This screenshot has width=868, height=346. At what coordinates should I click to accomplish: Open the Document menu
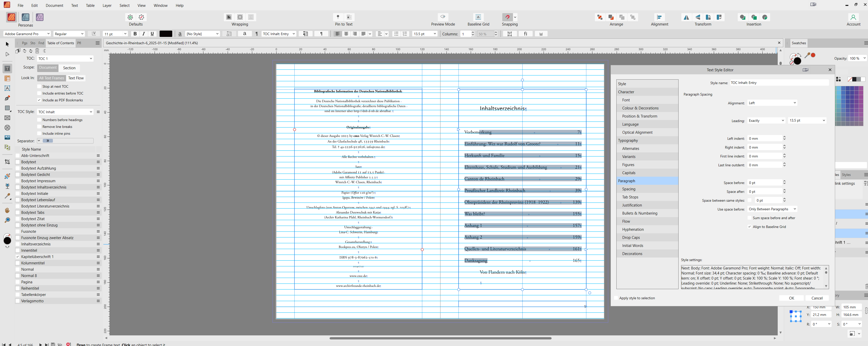pos(54,5)
